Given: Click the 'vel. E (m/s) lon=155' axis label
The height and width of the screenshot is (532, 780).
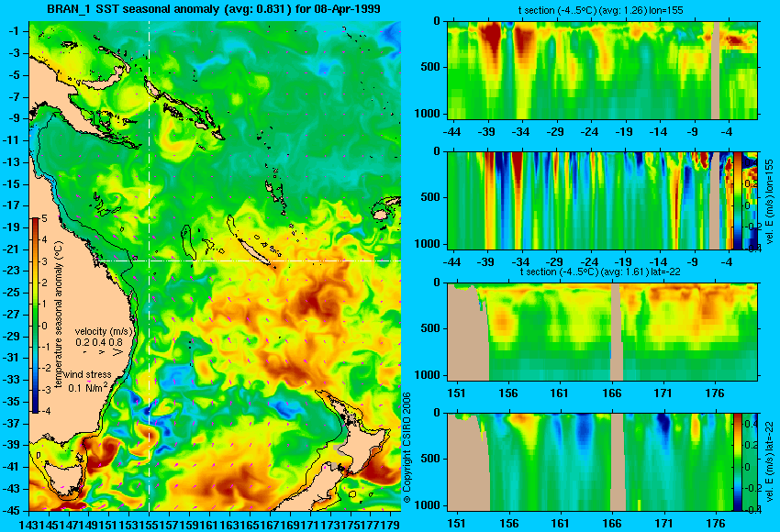Looking at the screenshot, I should (769, 200).
